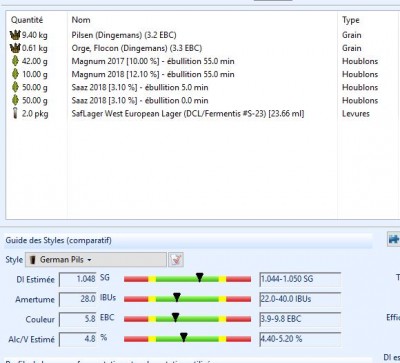This screenshot has width=400, height=363.
Task: Click the Levures type cell
Action: pyautogui.click(x=356, y=114)
